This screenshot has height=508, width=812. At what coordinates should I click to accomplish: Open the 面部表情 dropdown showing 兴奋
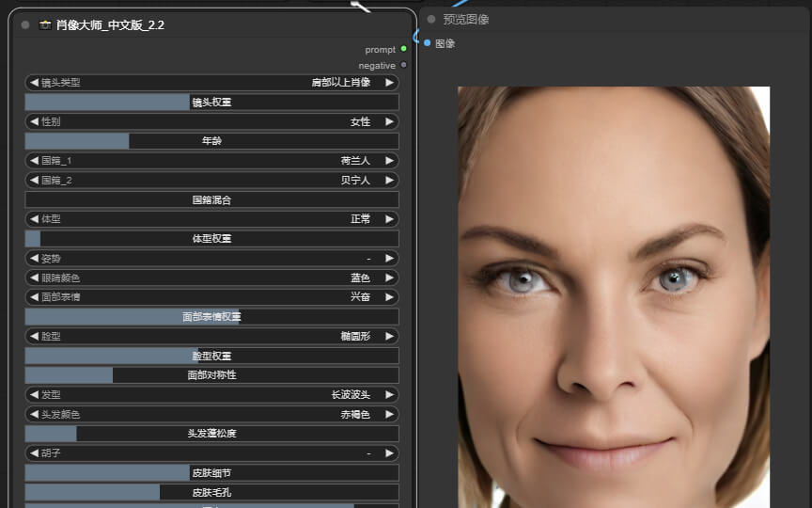211,296
